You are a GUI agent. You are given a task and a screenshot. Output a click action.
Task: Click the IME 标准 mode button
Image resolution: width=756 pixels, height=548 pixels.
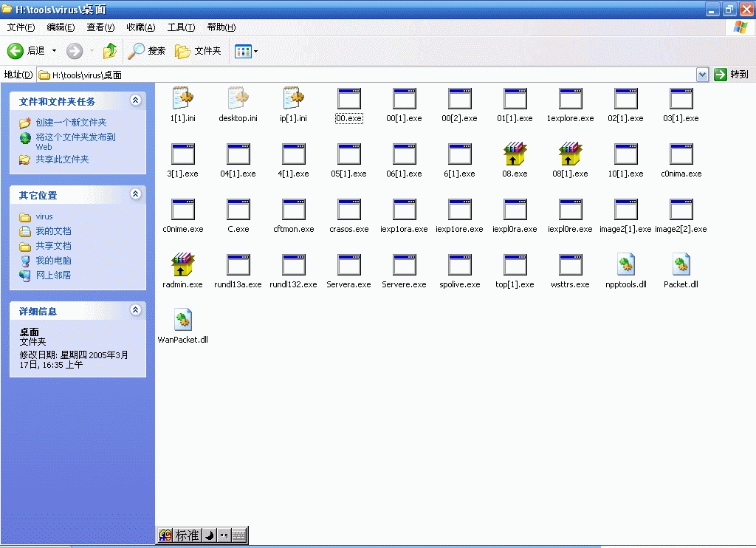pyautogui.click(x=187, y=535)
